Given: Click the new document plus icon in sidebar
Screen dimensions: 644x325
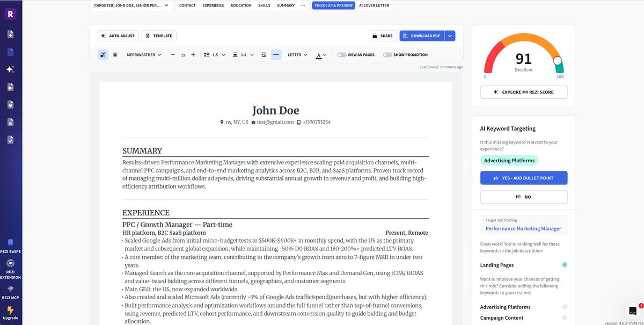Looking at the screenshot, I should (x=10, y=34).
